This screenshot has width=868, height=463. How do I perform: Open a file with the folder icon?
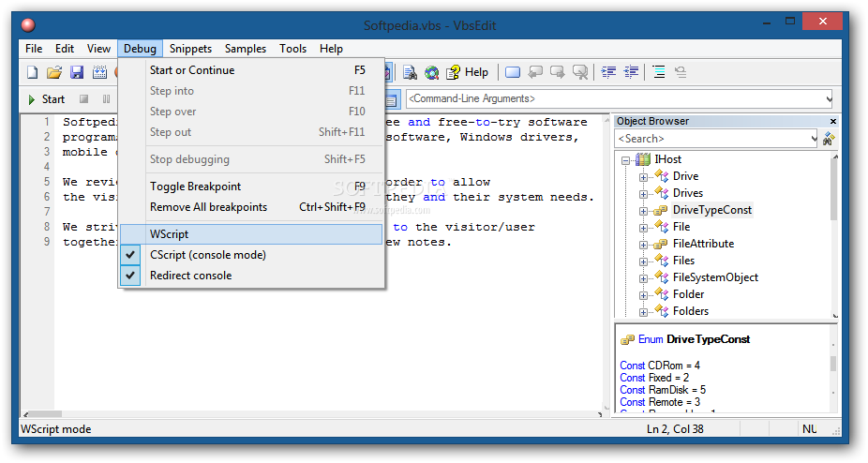[54, 72]
